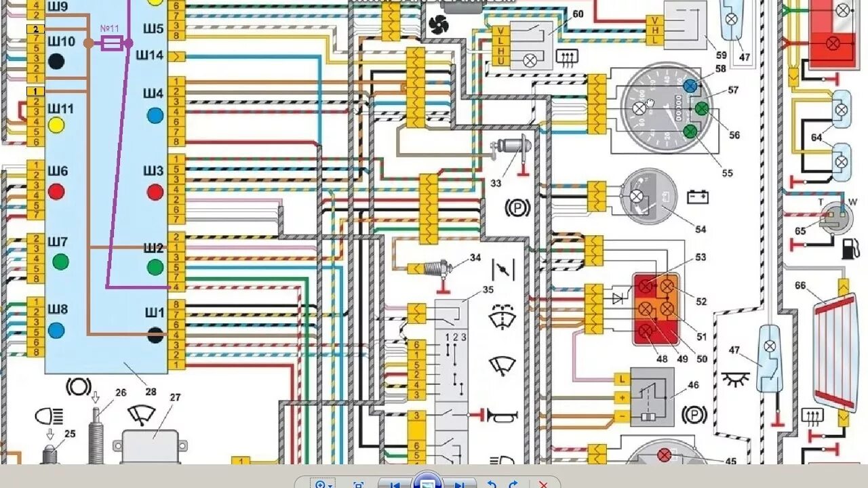Click the fuel pump symbol
The width and height of the screenshot is (868, 488).
click(x=850, y=249)
